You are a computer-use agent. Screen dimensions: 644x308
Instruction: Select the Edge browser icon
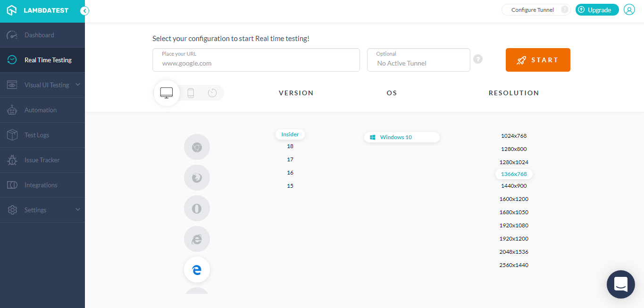(x=197, y=269)
